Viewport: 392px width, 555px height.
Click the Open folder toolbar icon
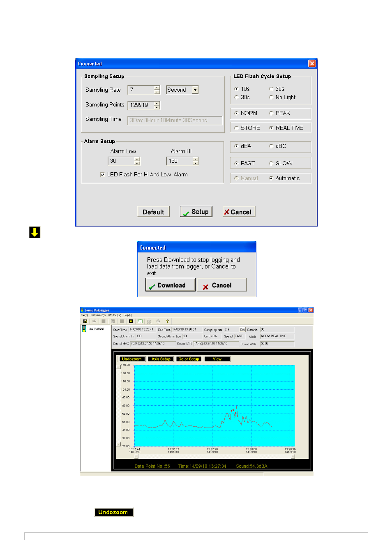94,321
